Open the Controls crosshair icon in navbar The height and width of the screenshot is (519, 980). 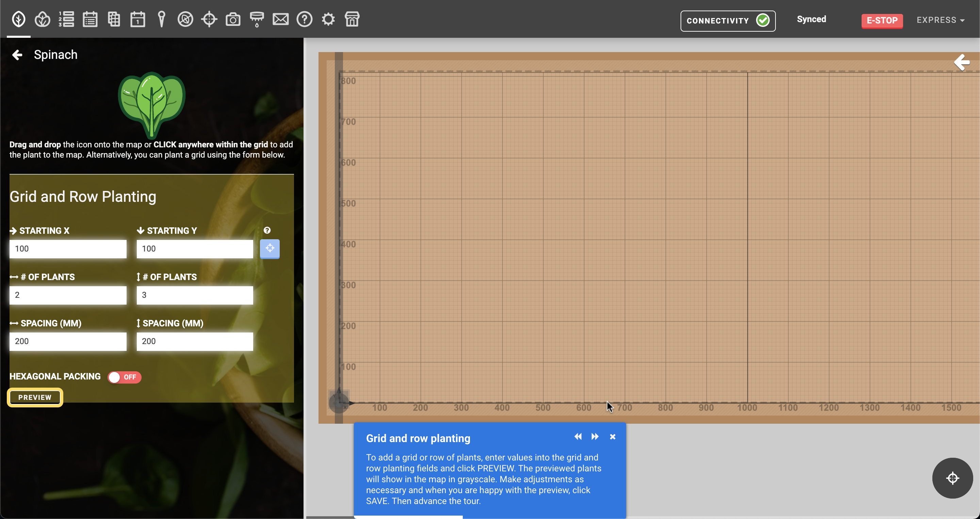point(209,19)
